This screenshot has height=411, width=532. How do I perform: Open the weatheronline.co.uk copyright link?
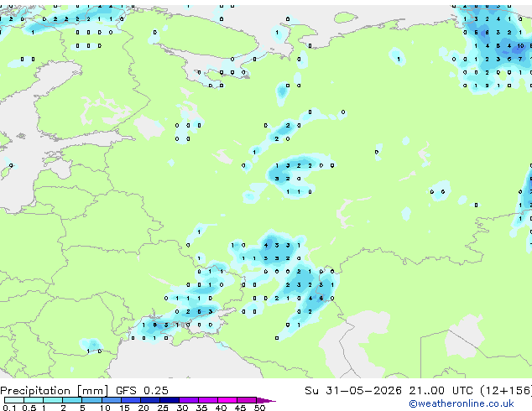[x=462, y=403]
